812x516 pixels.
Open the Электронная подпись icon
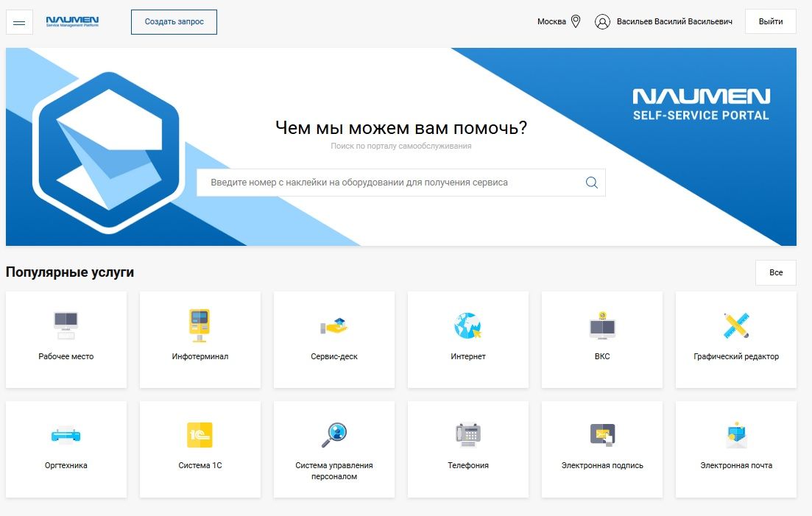coord(602,435)
